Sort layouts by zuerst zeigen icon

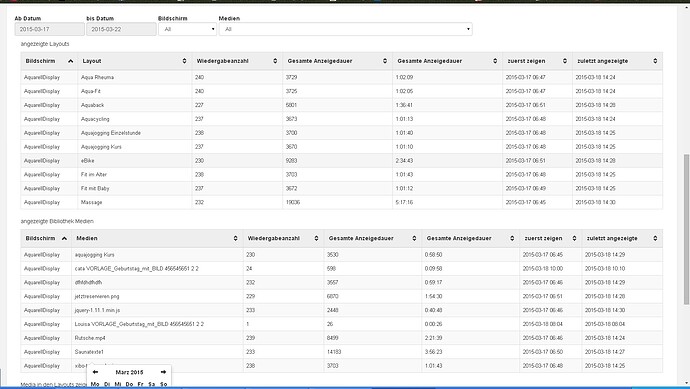(565, 61)
